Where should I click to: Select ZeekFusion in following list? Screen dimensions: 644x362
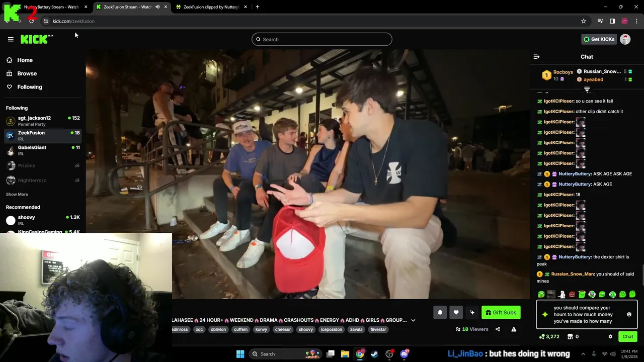coord(43,135)
